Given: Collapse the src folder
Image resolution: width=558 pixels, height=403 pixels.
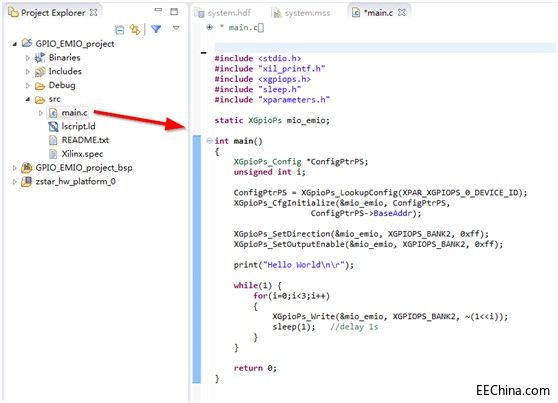Looking at the screenshot, I should pyautogui.click(x=28, y=99).
